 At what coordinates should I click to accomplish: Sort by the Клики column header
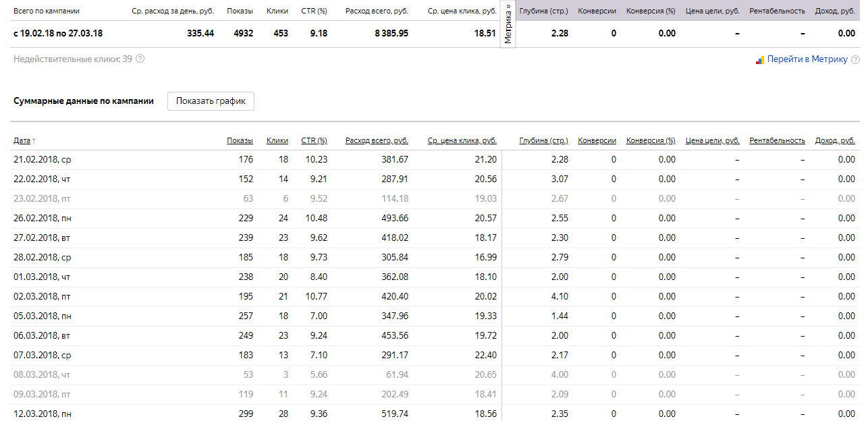(x=277, y=140)
